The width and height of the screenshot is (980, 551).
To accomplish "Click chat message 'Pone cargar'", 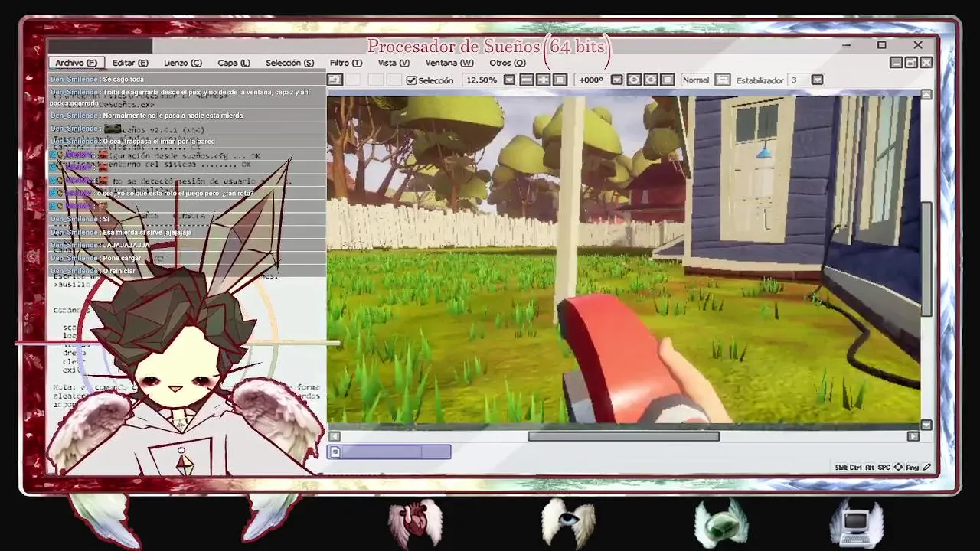I will (x=122, y=259).
